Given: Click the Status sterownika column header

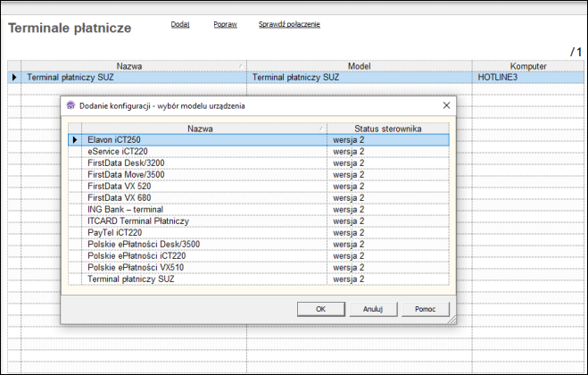Looking at the screenshot, I should click(387, 128).
